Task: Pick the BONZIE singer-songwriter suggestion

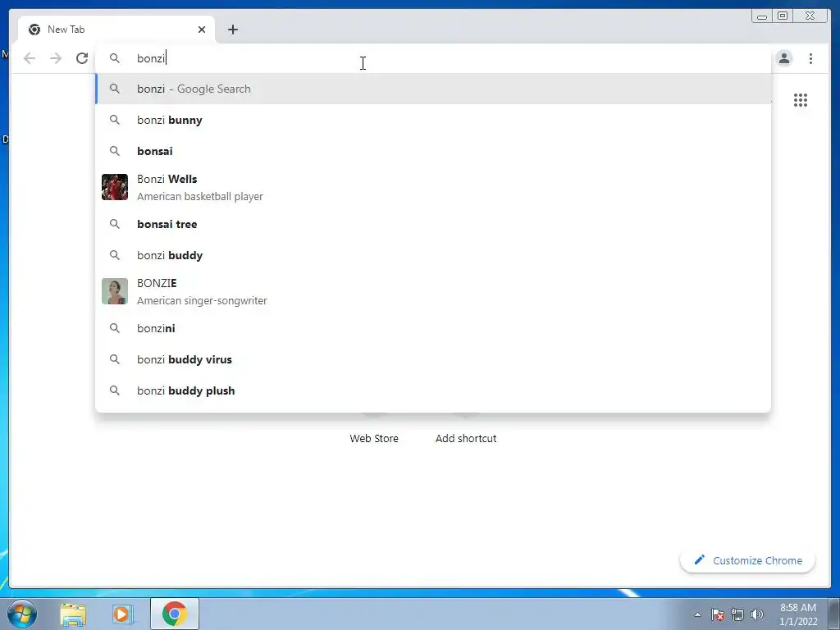Action: coord(433,291)
